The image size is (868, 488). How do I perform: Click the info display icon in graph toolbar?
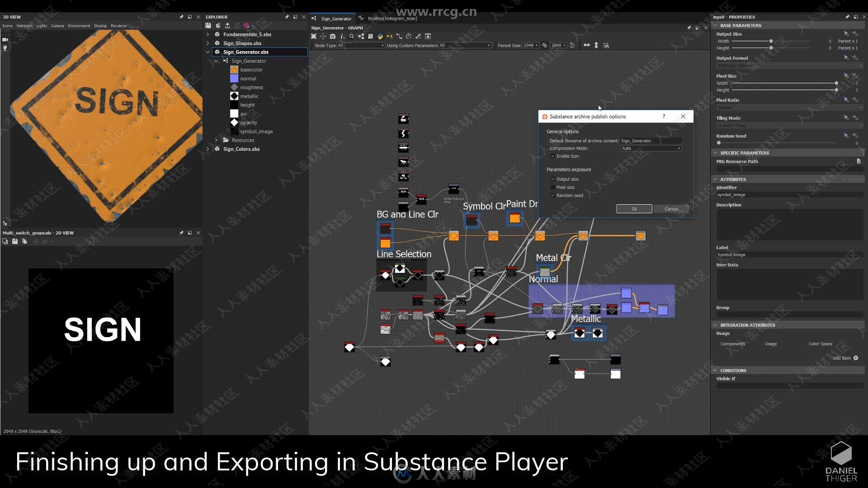pyautogui.click(x=342, y=36)
